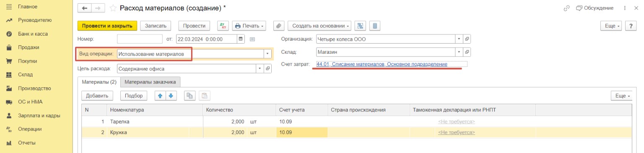Open the Счет затрат 44.01 link
The height and width of the screenshot is (153, 644).
tap(382, 64)
